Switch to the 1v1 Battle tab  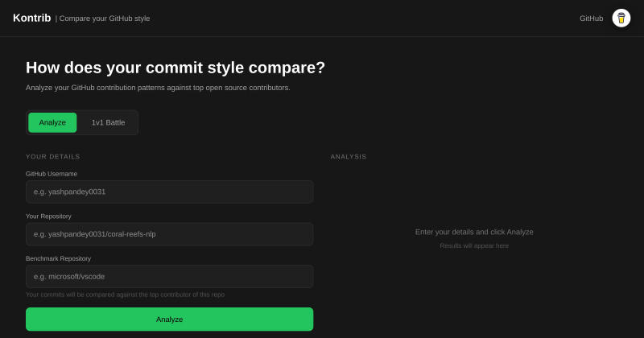point(108,122)
